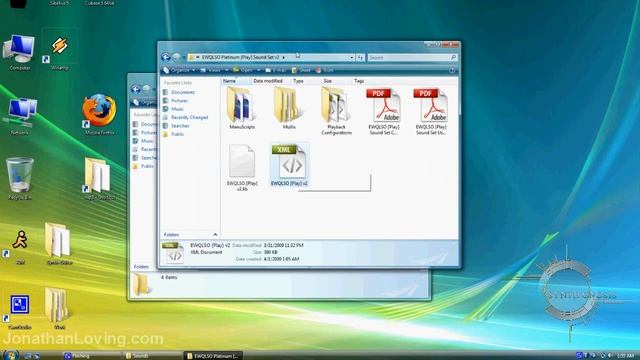Screen dimensions: 640x360
Task: Select the Multis folder
Action: pyautogui.click(x=289, y=109)
